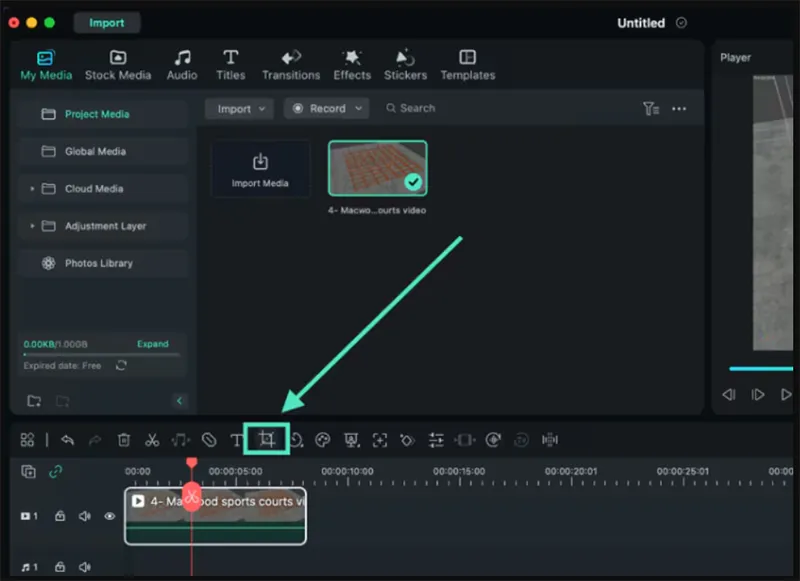The width and height of the screenshot is (800, 581).
Task: Hide the video track using the eye icon
Action: (x=109, y=516)
